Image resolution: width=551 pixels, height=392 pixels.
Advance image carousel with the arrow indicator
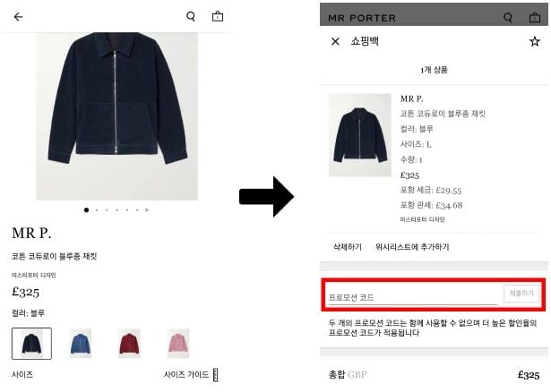147,209
